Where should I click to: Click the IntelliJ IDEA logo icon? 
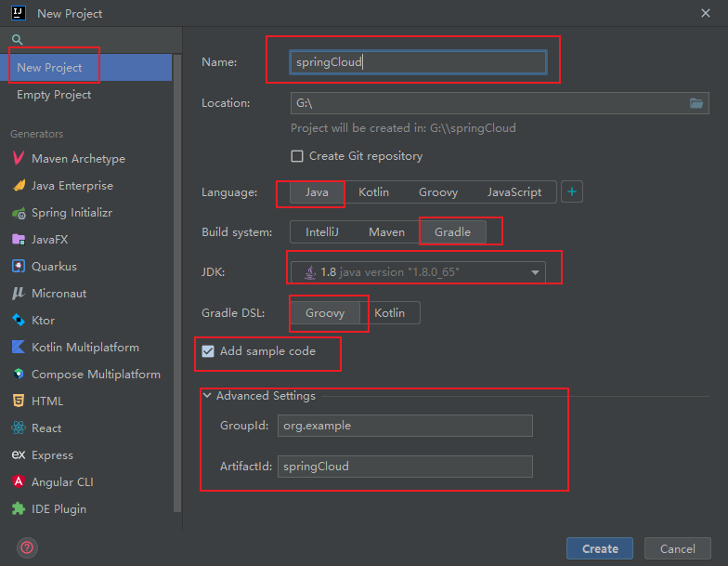(19, 13)
